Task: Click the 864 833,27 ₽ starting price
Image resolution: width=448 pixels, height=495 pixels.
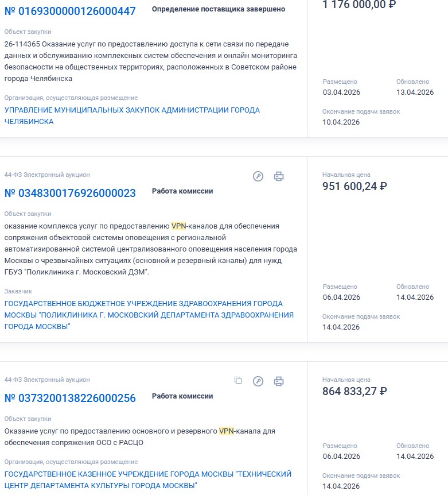Action: pos(354,391)
